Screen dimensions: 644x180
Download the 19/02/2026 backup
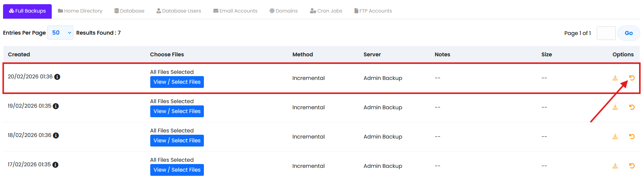click(x=615, y=107)
